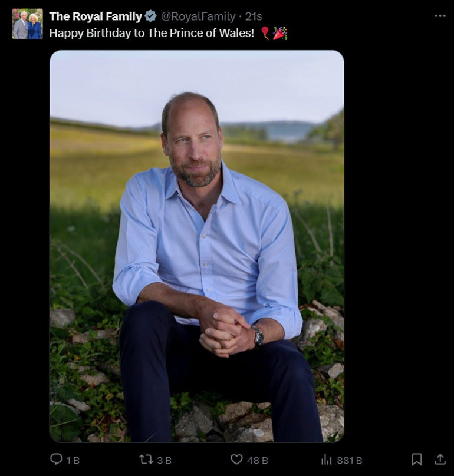454x476 pixels.
Task: Click the balloon emoji in caption
Action: 265,33
